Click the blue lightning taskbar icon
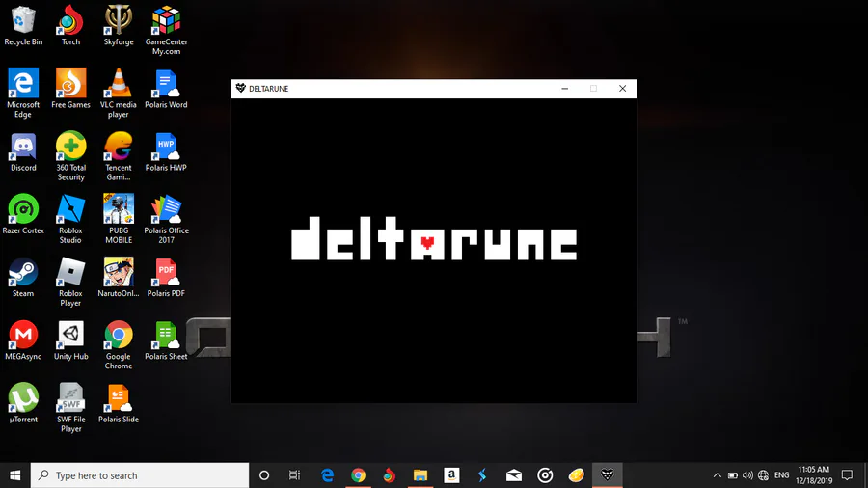The image size is (868, 488). 482,475
